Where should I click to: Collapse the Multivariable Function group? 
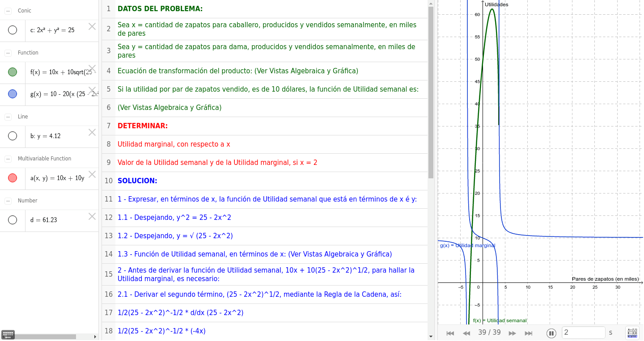click(8, 159)
